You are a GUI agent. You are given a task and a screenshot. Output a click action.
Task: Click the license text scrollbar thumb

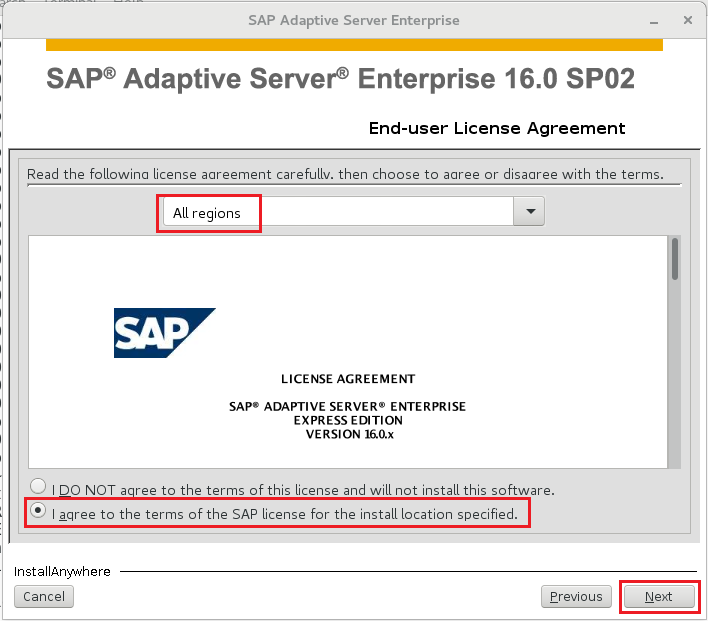pos(675,259)
